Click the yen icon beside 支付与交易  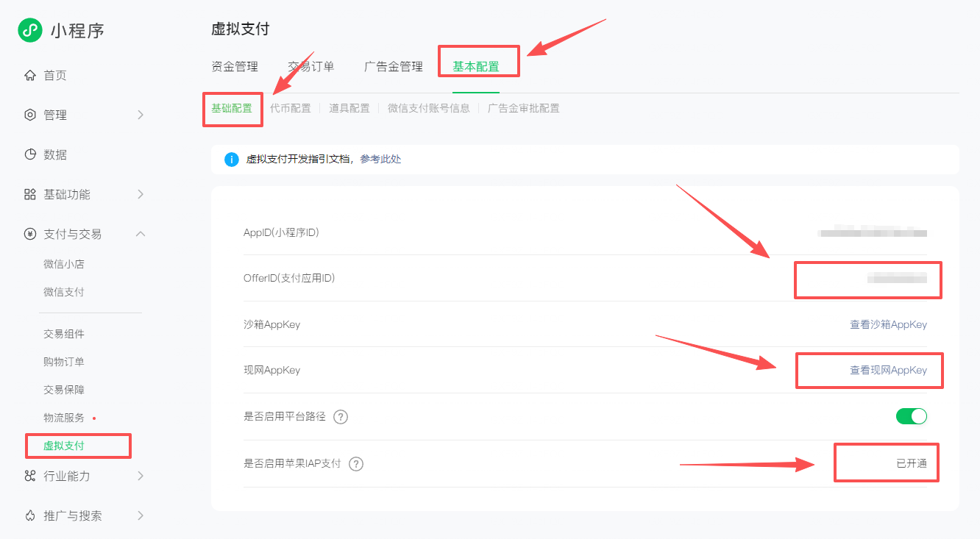click(x=30, y=234)
